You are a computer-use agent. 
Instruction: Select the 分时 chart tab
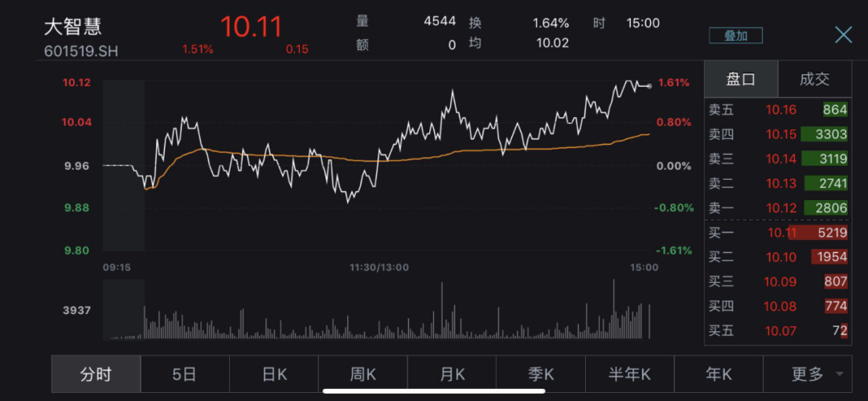tap(96, 374)
